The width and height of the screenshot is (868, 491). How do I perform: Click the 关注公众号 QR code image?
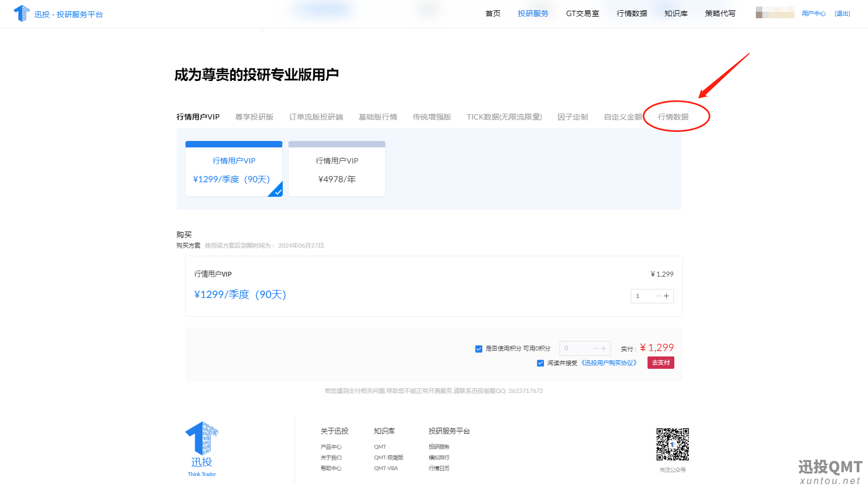point(673,444)
